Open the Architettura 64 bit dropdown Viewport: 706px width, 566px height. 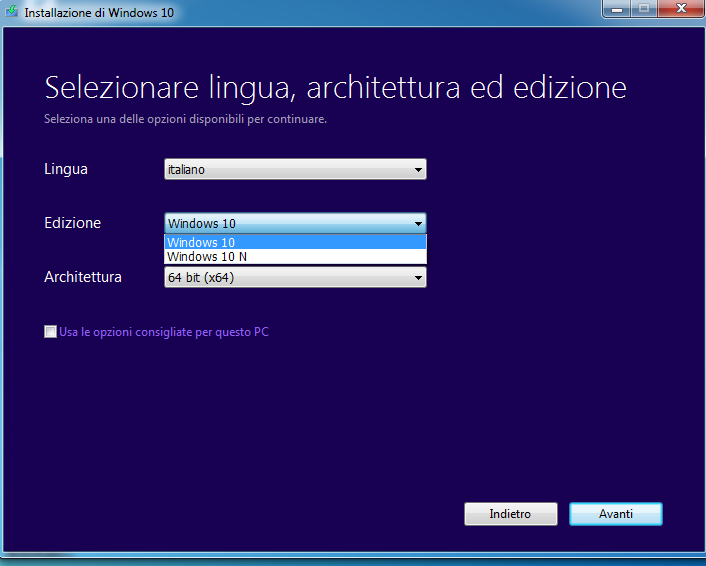pos(295,277)
